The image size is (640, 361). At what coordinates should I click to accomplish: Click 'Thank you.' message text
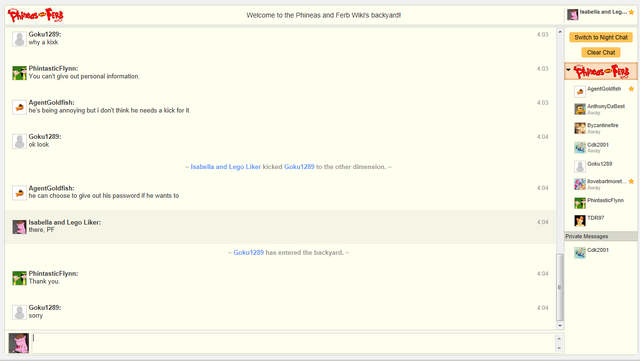click(44, 281)
